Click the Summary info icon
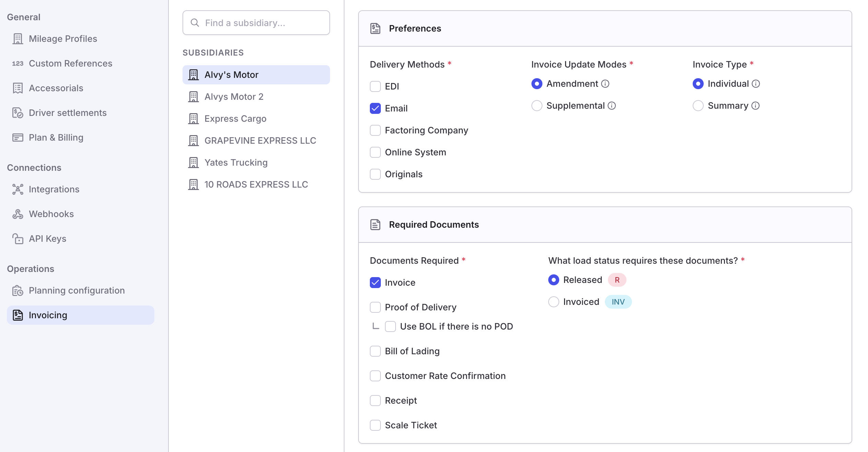Screen dimensions: 868x452 (755, 106)
